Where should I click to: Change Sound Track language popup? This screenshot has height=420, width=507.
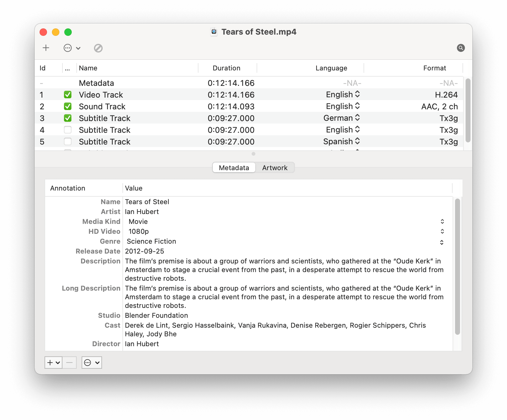[x=343, y=106]
